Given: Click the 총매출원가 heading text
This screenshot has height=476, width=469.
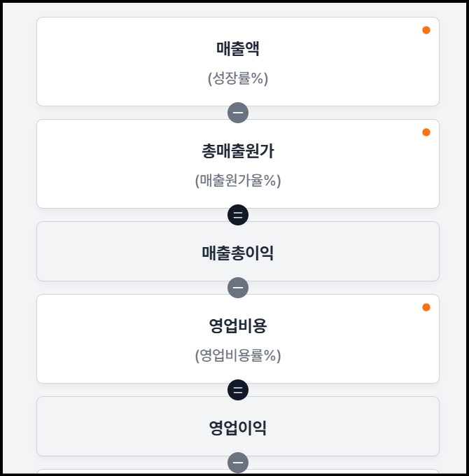Looking at the screenshot, I should (x=238, y=151).
